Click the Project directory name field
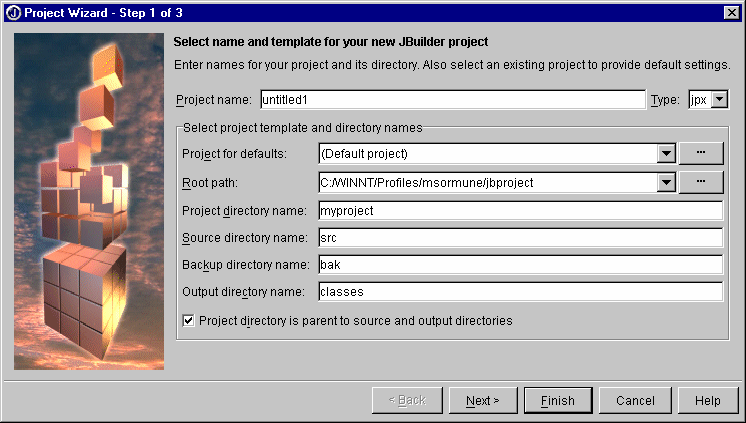Screen dimensions: 746x423 click(x=520, y=211)
